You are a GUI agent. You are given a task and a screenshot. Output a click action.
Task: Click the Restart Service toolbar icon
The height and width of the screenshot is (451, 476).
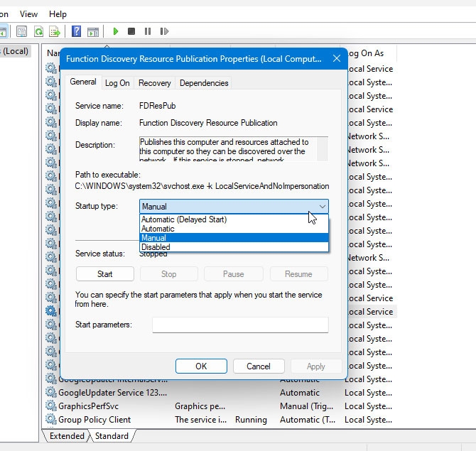pyautogui.click(x=164, y=31)
